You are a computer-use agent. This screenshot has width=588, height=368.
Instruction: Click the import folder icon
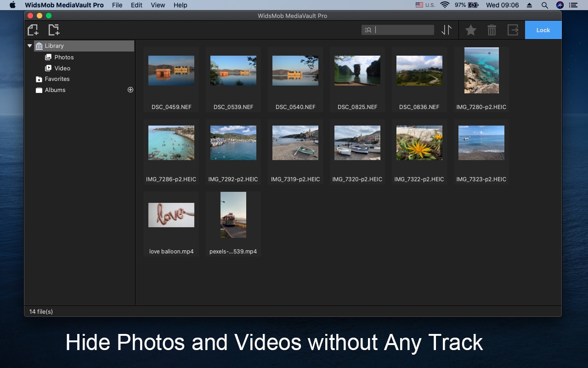click(54, 30)
